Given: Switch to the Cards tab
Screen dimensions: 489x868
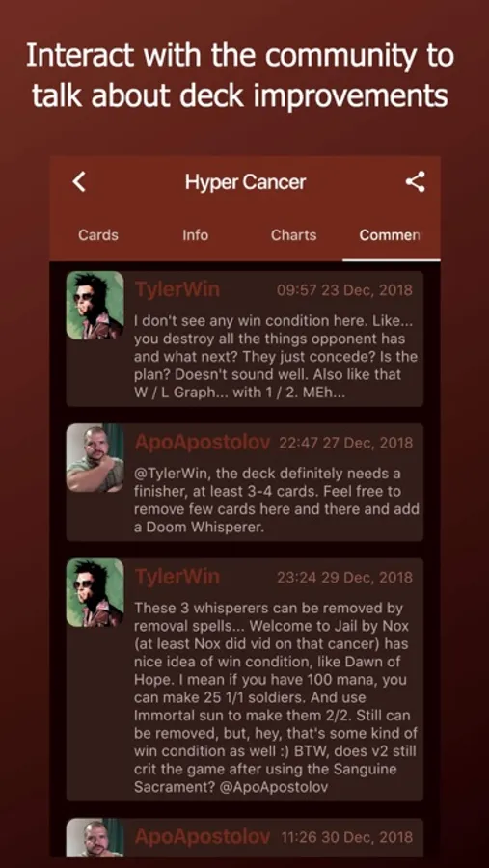Looking at the screenshot, I should pyautogui.click(x=98, y=235).
